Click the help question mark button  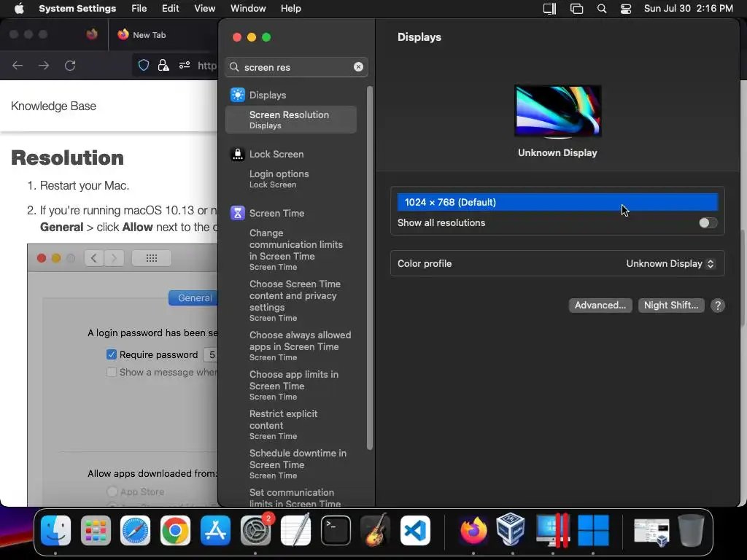(x=718, y=306)
